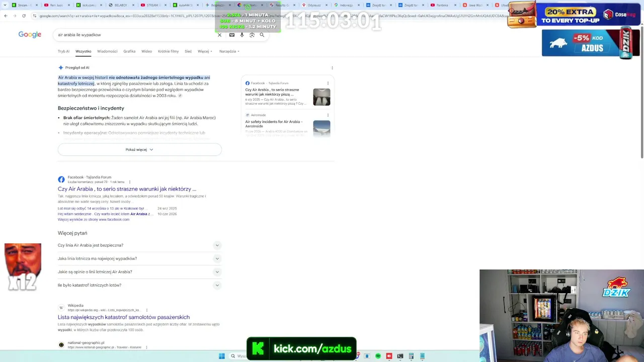Open 'Lista największych katastrof samolotów pasażerskich' link
The image size is (644, 362).
[124, 317]
